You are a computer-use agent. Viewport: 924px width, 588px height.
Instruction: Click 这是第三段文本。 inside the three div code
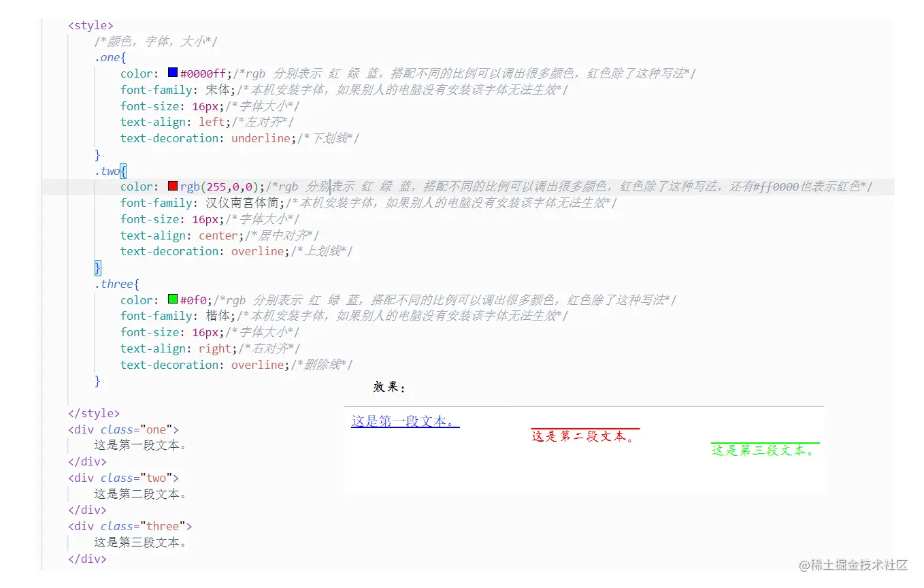(x=140, y=542)
